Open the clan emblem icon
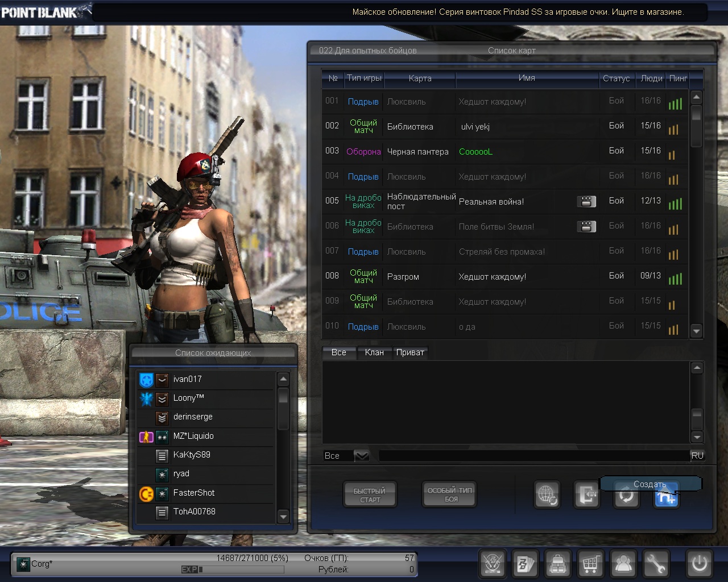 [493, 564]
